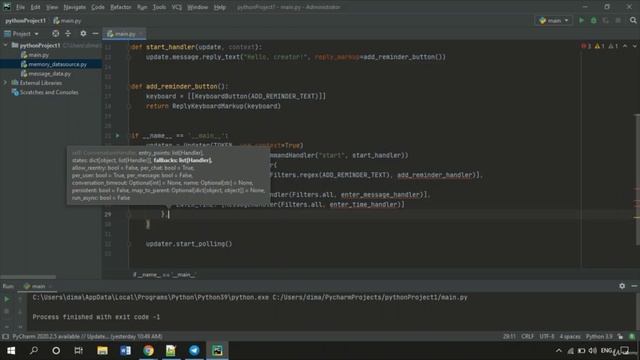Viewport: 640px width, 360px height.
Task: Rerun main with Run panel play button
Action: pos(7,299)
